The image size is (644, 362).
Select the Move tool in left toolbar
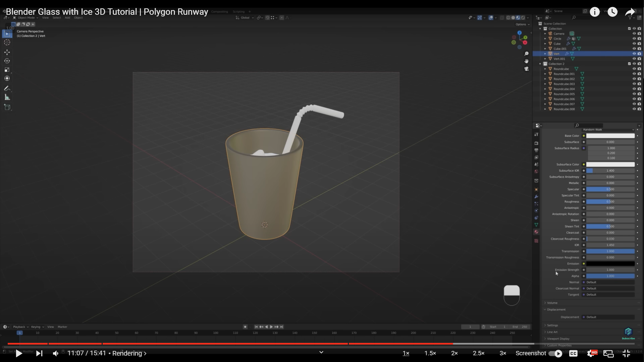tap(7, 52)
